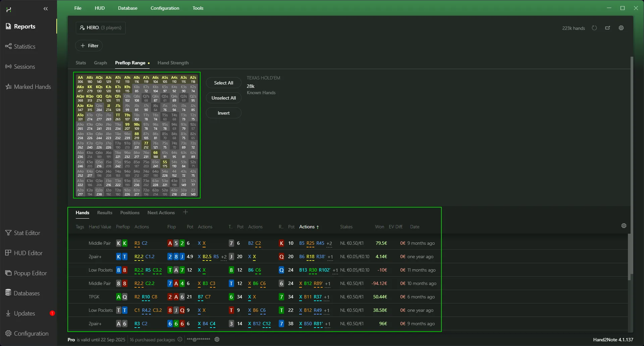Click the Invert button
The height and width of the screenshot is (346, 644).
pyautogui.click(x=223, y=113)
